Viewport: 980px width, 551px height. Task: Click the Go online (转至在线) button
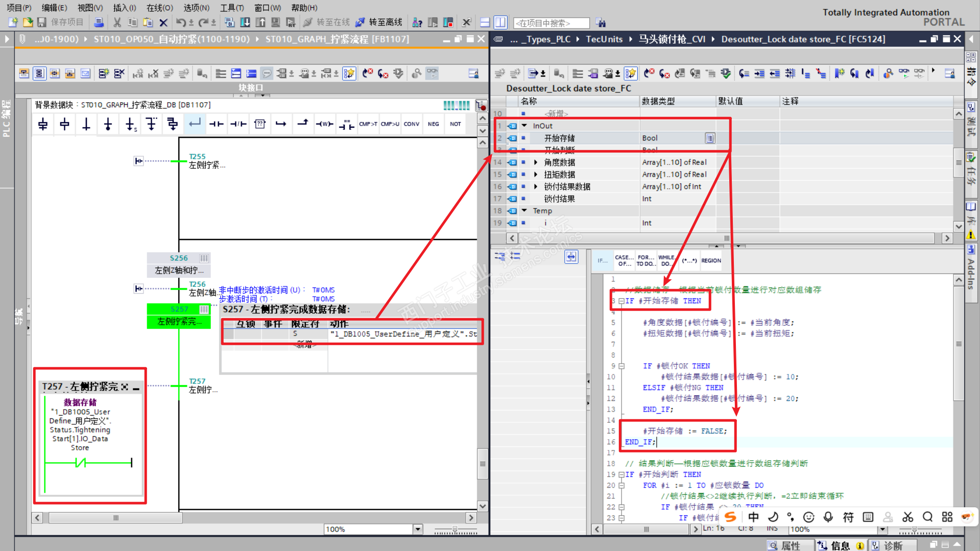click(x=326, y=22)
